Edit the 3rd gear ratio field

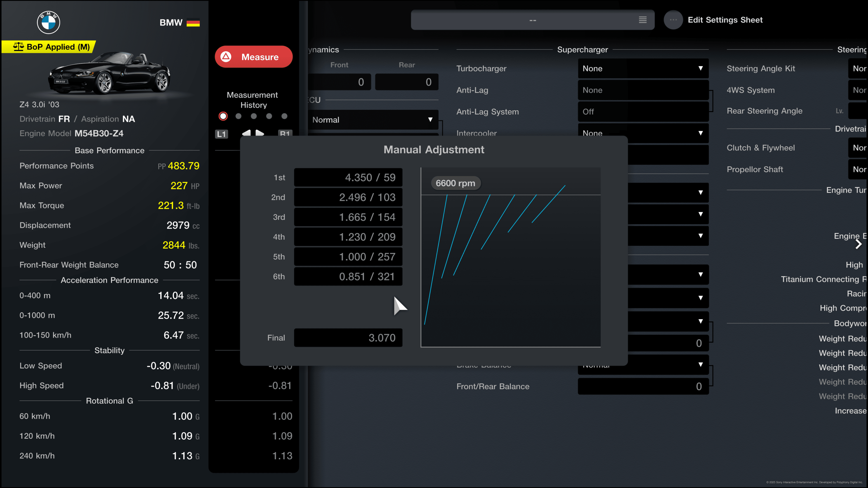[x=348, y=217]
